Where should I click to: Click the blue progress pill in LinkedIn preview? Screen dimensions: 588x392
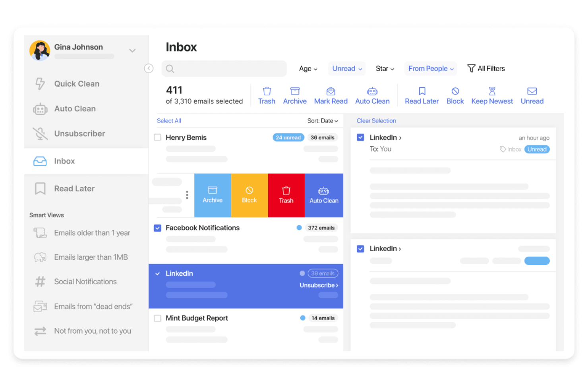pyautogui.click(x=537, y=261)
